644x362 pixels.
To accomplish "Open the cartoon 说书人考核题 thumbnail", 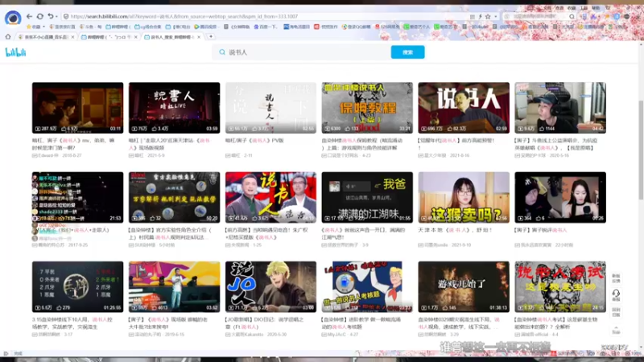I will point(367,286).
